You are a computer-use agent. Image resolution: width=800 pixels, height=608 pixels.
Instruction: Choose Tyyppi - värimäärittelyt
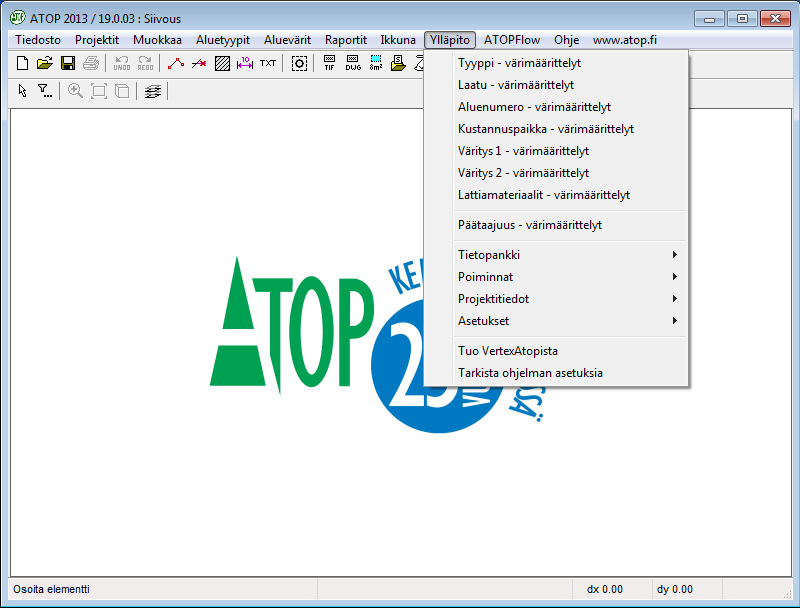click(556, 63)
